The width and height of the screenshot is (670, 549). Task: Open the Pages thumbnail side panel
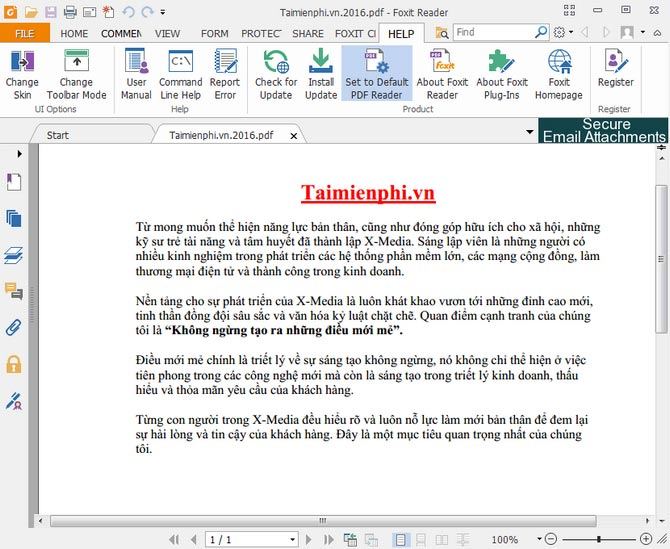coord(14,218)
